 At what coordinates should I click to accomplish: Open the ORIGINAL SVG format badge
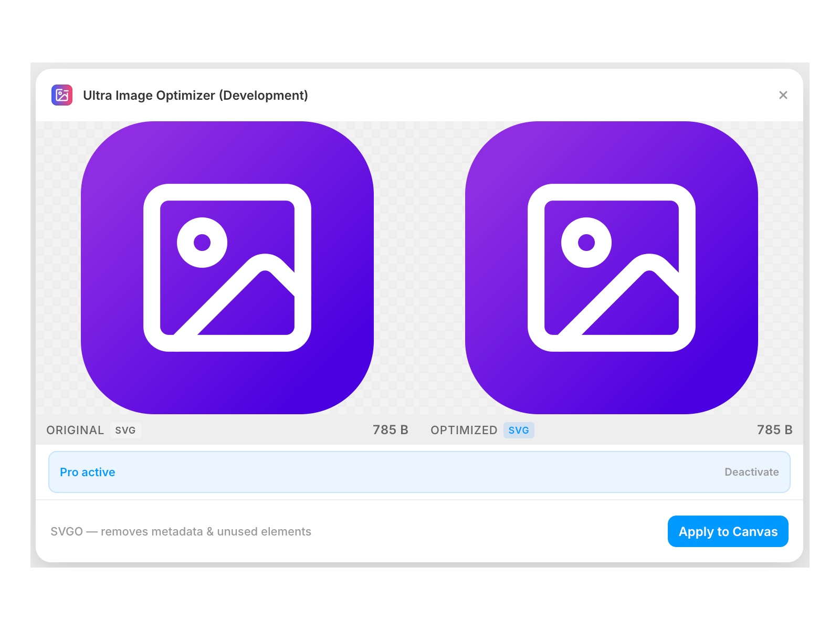coord(125,430)
